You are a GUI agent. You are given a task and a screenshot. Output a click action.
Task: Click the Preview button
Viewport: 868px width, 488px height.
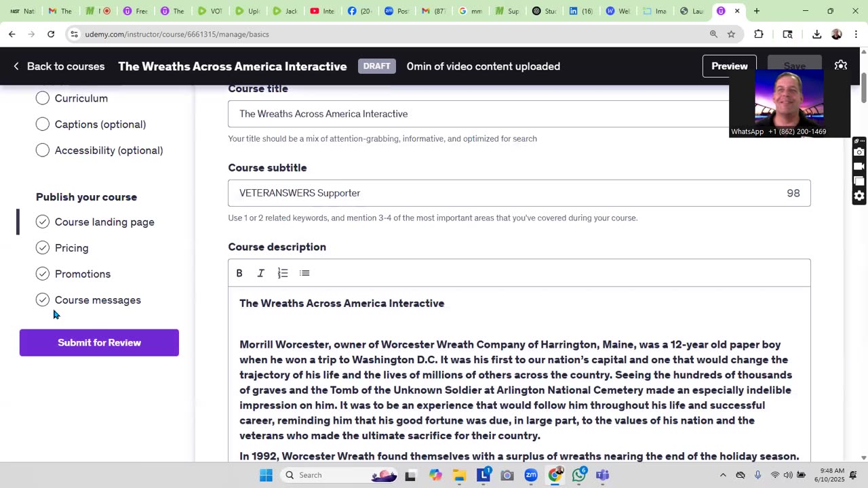click(730, 66)
